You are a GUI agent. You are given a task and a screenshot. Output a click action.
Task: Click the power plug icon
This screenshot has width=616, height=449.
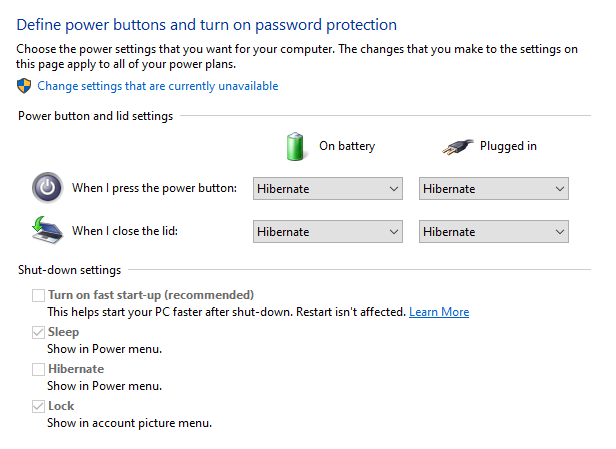(x=459, y=147)
